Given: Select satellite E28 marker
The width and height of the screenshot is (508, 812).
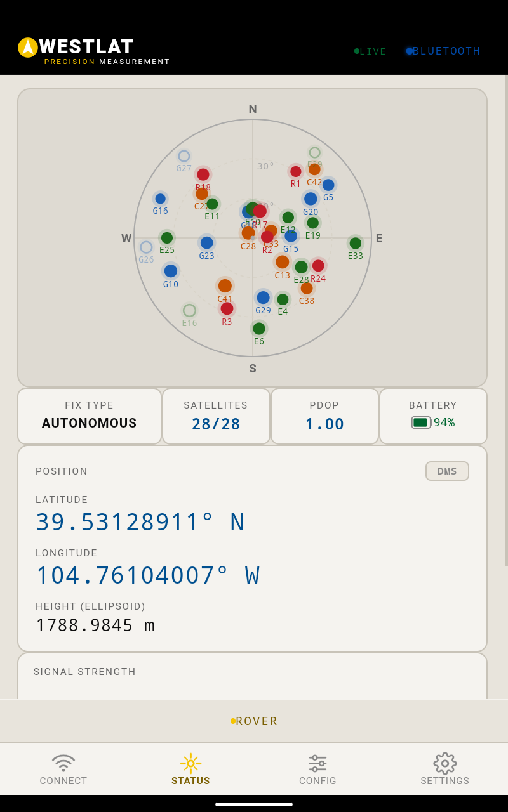Looking at the screenshot, I should click(x=302, y=267).
